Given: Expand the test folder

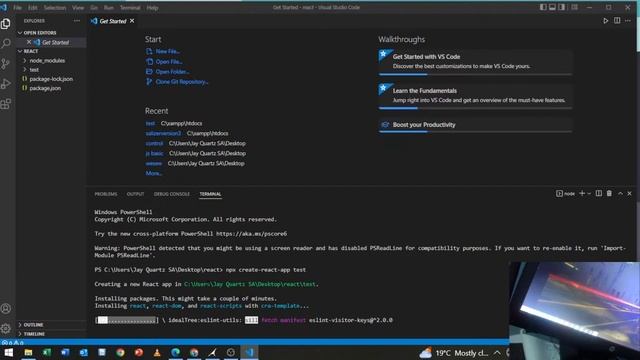Looking at the screenshot, I should click(x=34, y=70).
